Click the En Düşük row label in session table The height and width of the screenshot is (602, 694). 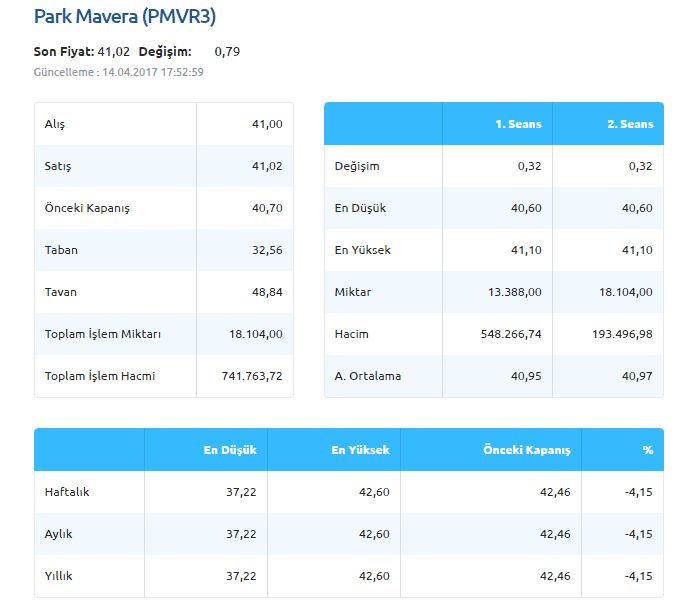pyautogui.click(x=360, y=208)
